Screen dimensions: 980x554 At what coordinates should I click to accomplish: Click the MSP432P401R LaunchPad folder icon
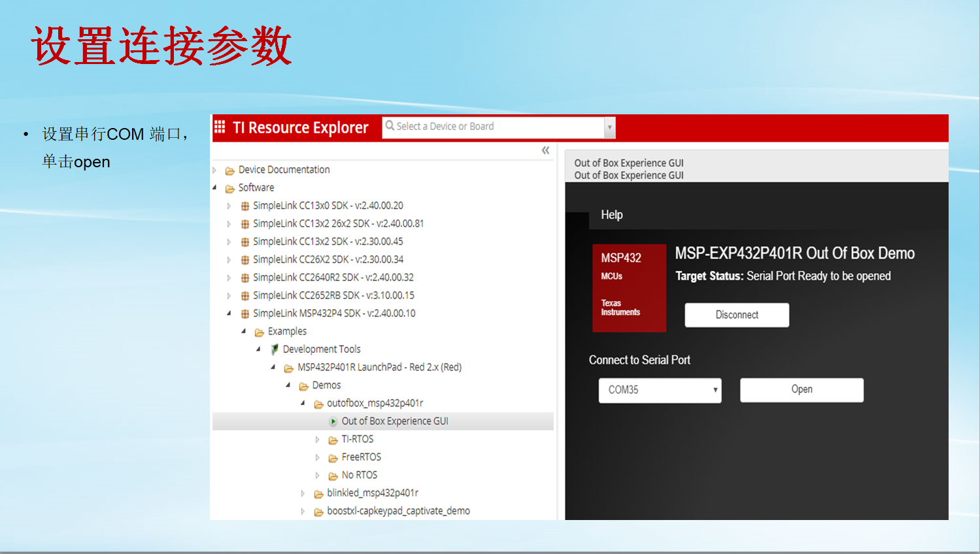(289, 368)
